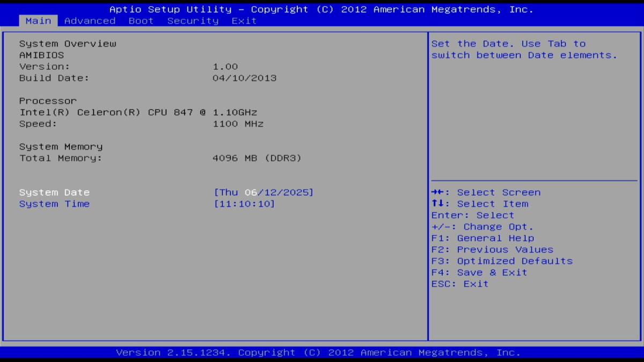Select the Exit tab
This screenshot has height=362, width=644.
click(x=244, y=21)
